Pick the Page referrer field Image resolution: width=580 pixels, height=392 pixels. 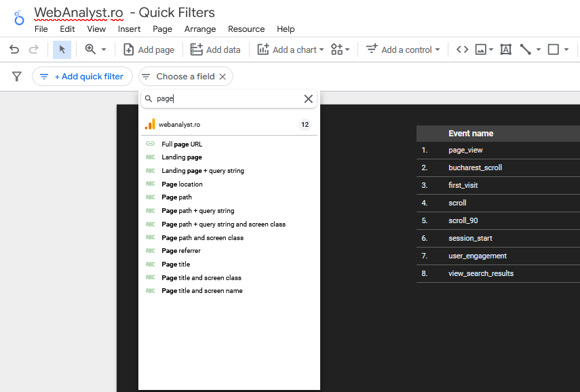[229, 251]
